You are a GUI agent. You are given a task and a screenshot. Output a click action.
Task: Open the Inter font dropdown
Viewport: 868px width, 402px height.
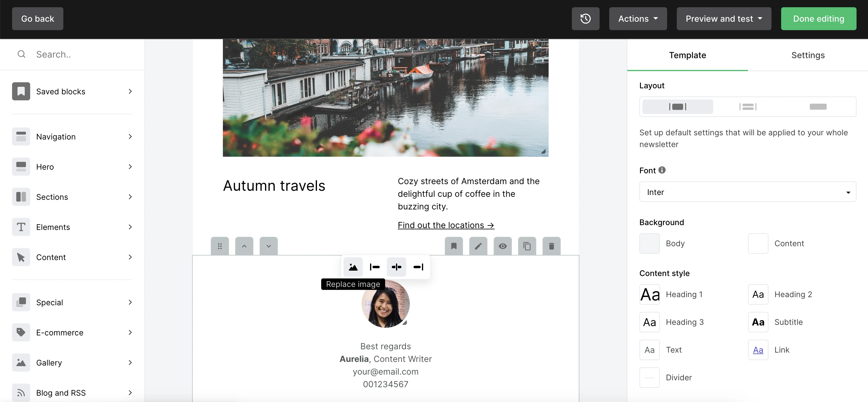coord(747,192)
